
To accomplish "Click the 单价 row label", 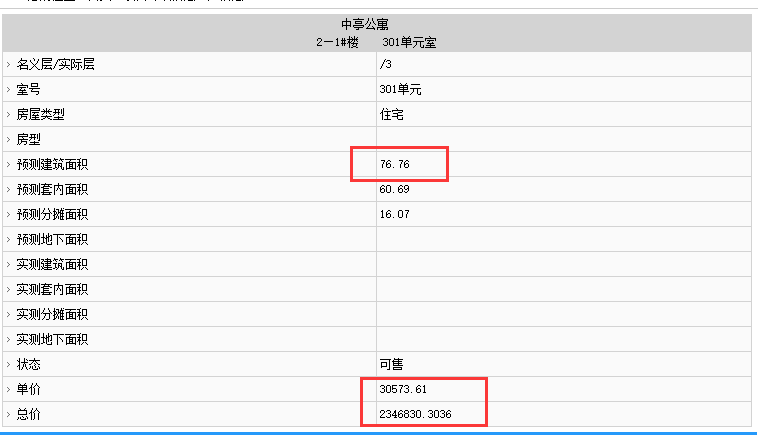I will coord(29,390).
